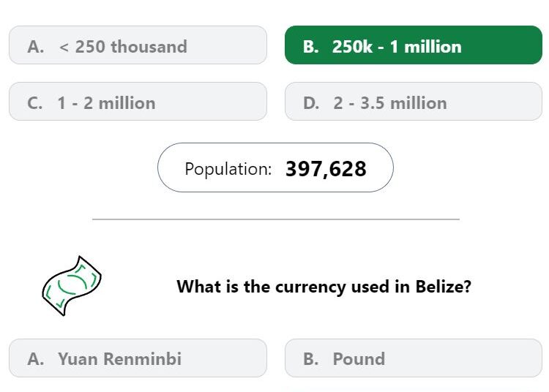Choose 'Yuan Renminbi' as Belize currency

138,358
